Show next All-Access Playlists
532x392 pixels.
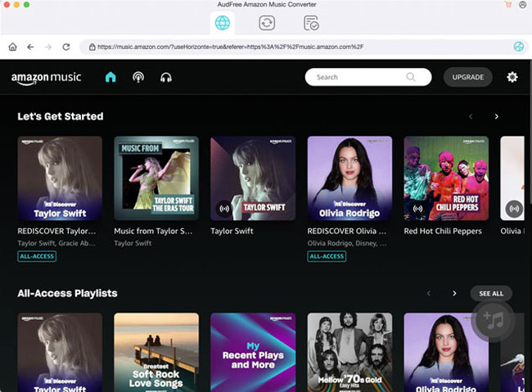pyautogui.click(x=454, y=293)
